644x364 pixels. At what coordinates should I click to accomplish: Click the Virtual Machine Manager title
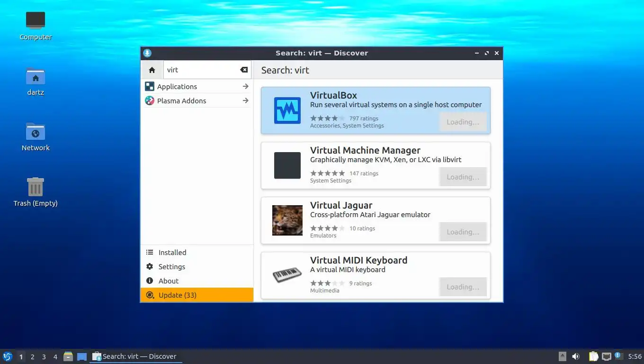pos(365,150)
